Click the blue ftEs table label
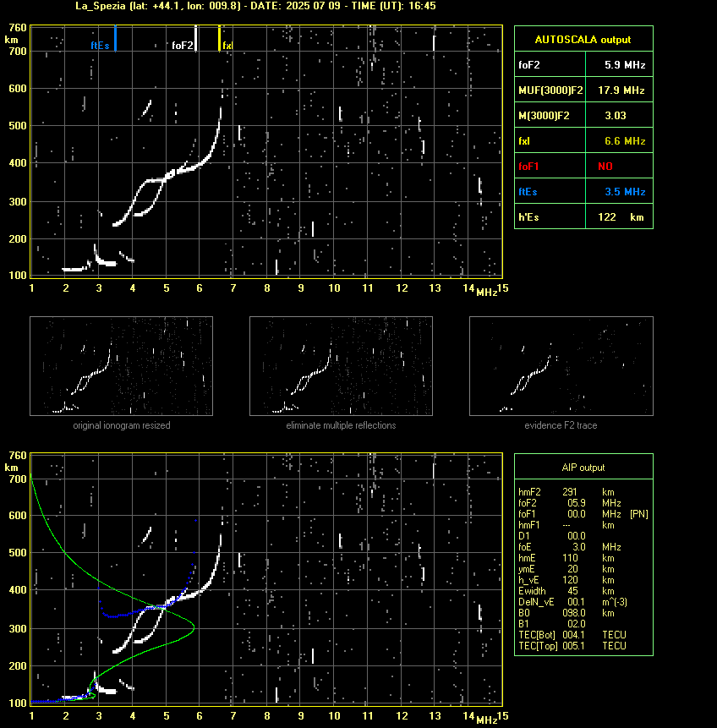Image resolution: width=717 pixels, height=728 pixels. pos(528,192)
